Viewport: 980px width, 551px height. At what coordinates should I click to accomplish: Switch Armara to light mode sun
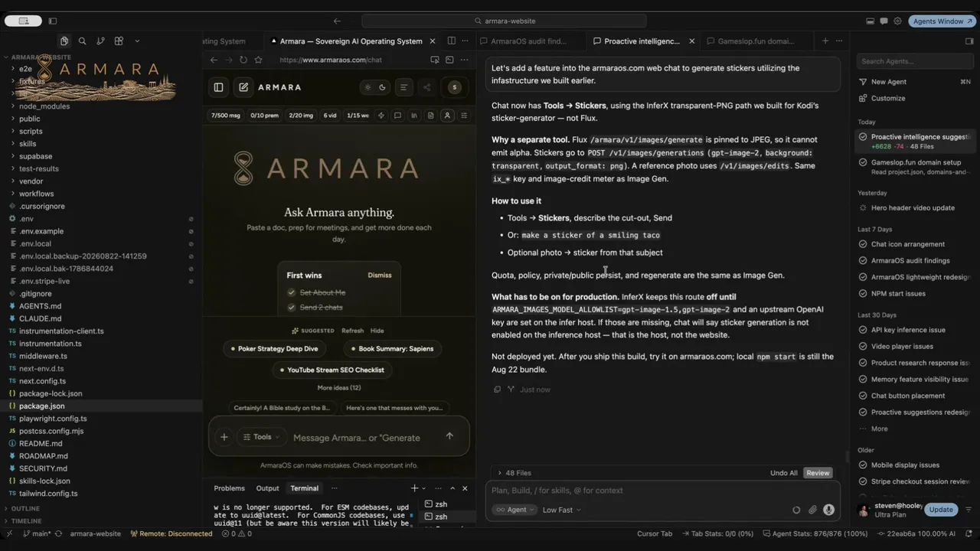367,87
